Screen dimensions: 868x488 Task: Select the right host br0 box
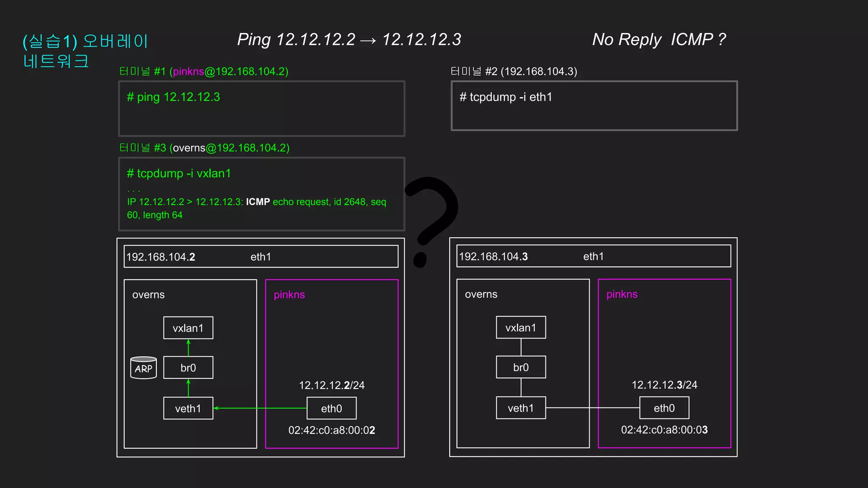(x=521, y=367)
